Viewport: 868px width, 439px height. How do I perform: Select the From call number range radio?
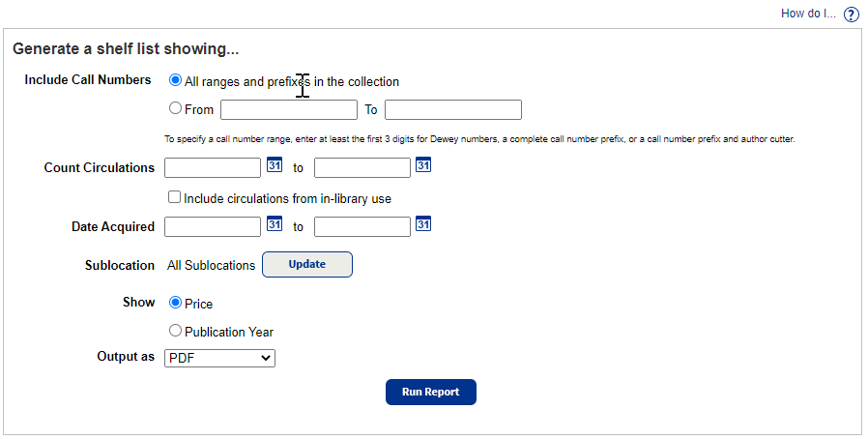pyautogui.click(x=175, y=108)
